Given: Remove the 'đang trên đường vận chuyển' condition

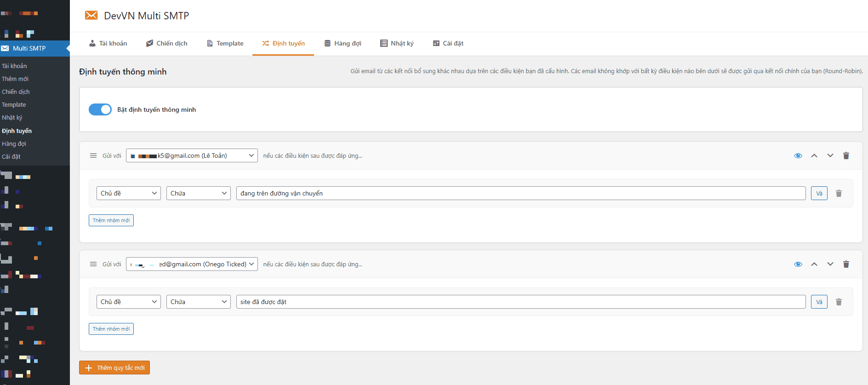Looking at the screenshot, I should point(839,193).
